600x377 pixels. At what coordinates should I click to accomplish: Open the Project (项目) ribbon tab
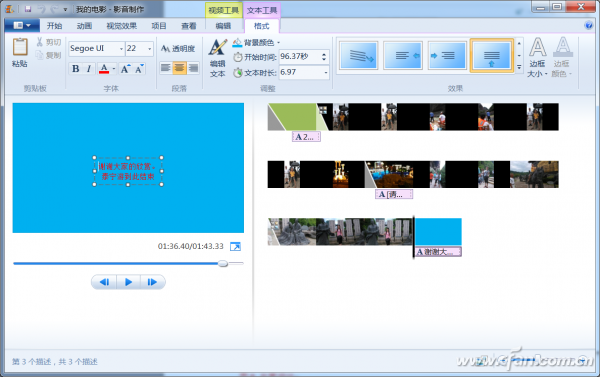159,26
